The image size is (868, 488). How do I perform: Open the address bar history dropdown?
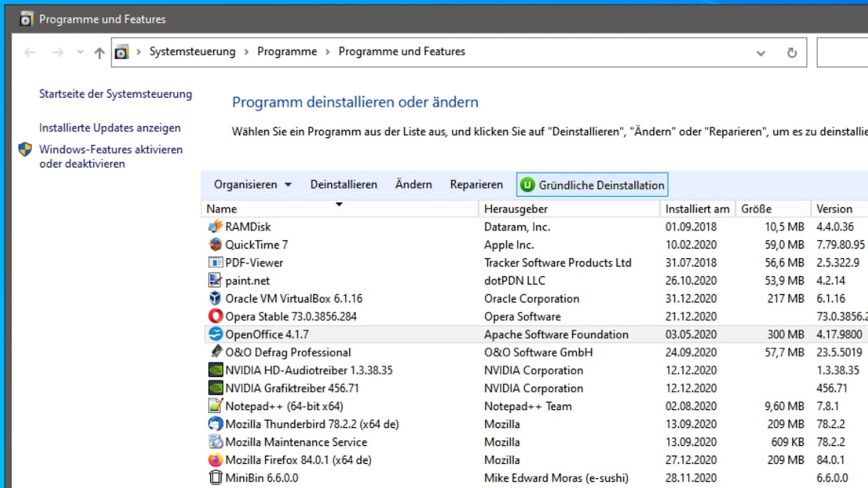click(x=761, y=52)
